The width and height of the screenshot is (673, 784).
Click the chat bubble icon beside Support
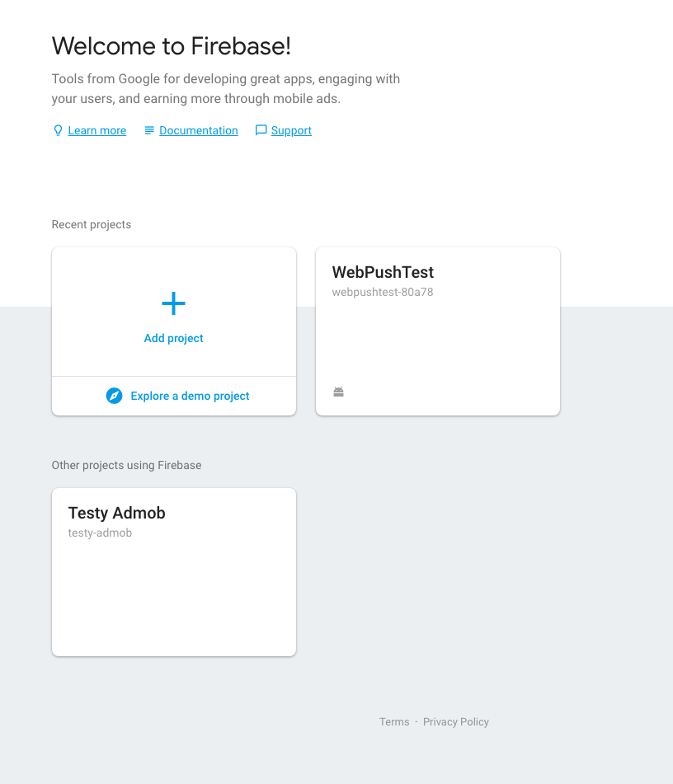tap(261, 130)
